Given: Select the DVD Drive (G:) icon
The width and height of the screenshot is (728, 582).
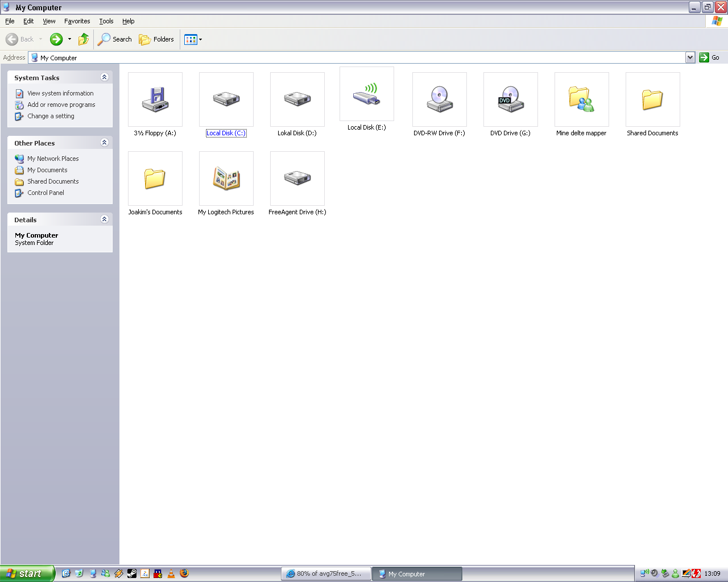Looking at the screenshot, I should [511, 99].
